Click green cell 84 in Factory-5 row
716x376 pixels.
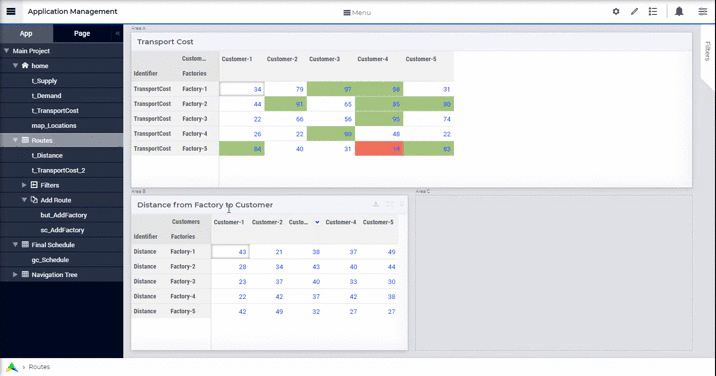coord(242,149)
